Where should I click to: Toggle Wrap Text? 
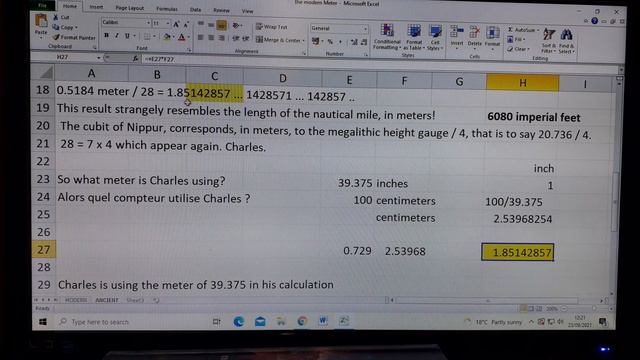click(x=271, y=27)
